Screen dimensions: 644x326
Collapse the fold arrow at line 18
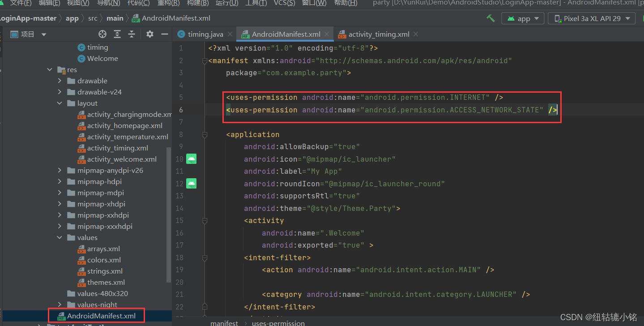205,258
